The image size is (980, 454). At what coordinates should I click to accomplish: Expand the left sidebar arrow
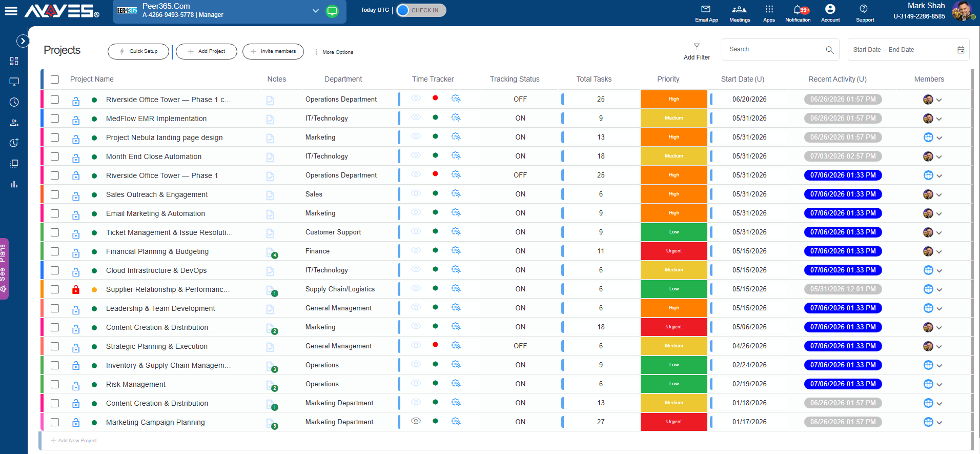click(23, 41)
